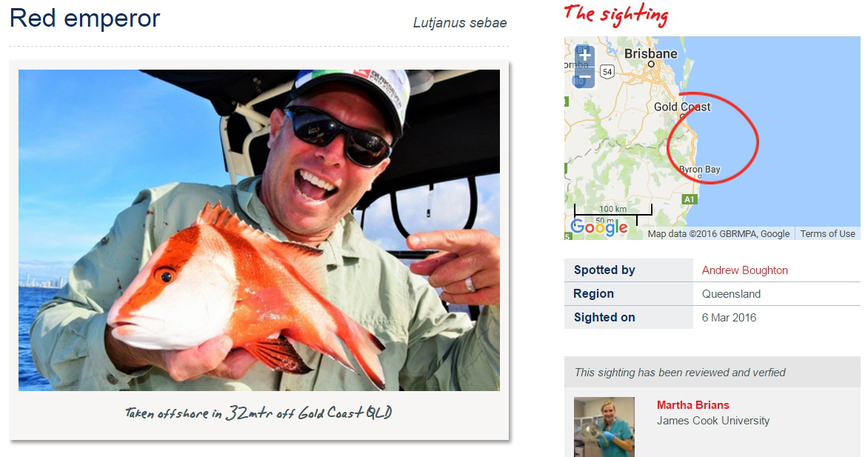Click the Queensland region value
The image size is (868, 457).
point(731,294)
